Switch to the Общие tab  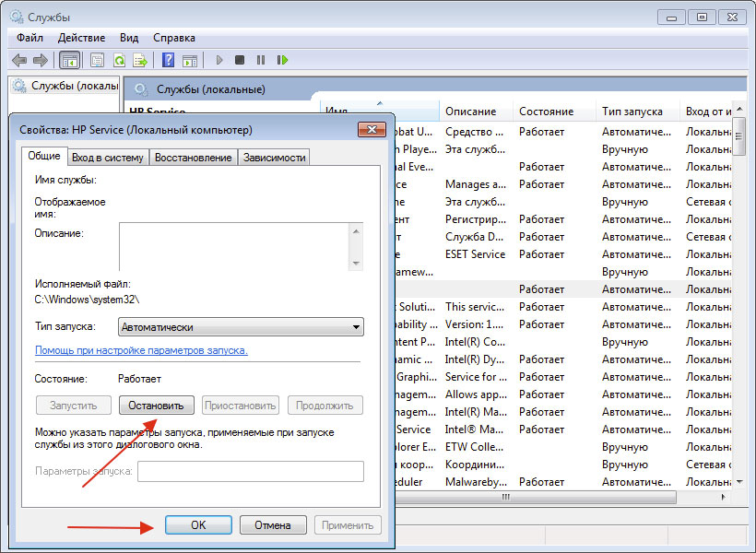(44, 156)
